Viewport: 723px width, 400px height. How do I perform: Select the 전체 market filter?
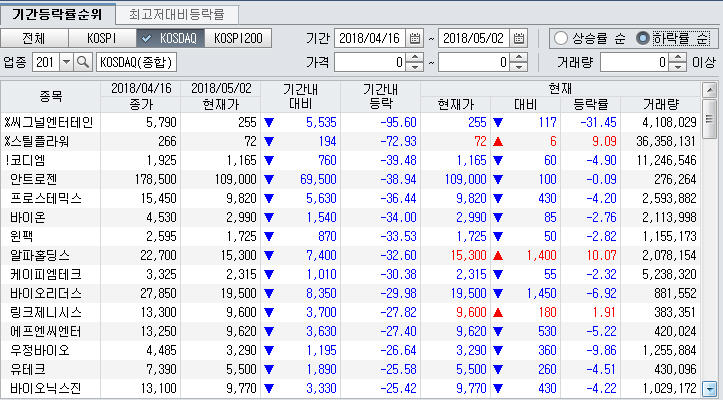pos(34,38)
